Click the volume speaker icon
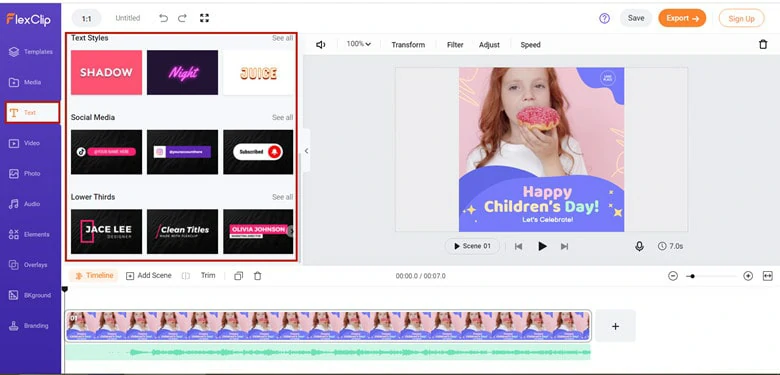 pos(320,45)
